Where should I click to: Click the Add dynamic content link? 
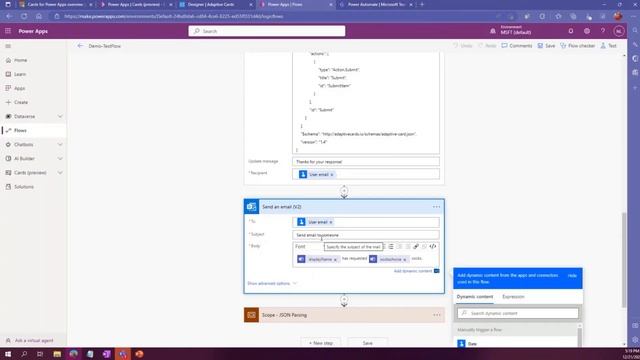pos(413,271)
